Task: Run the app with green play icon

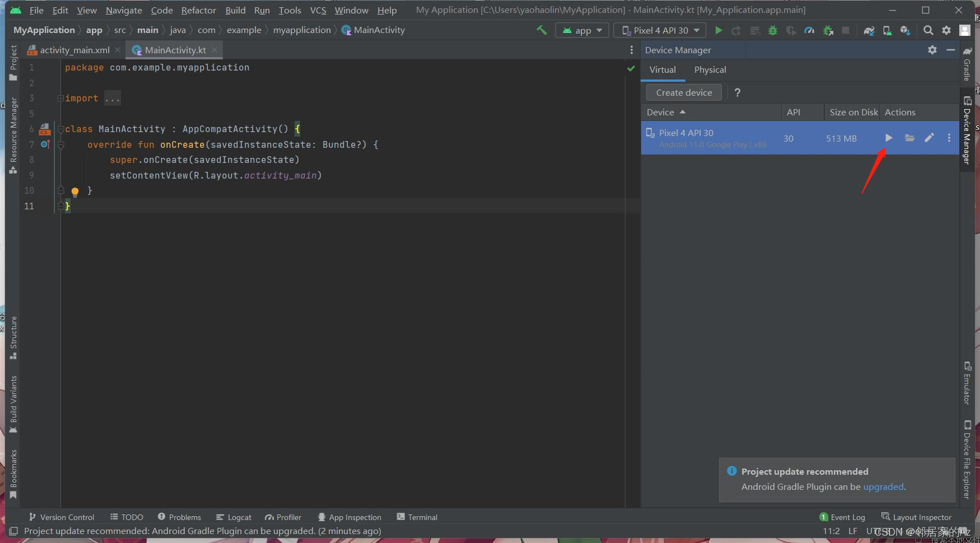Action: (x=719, y=30)
